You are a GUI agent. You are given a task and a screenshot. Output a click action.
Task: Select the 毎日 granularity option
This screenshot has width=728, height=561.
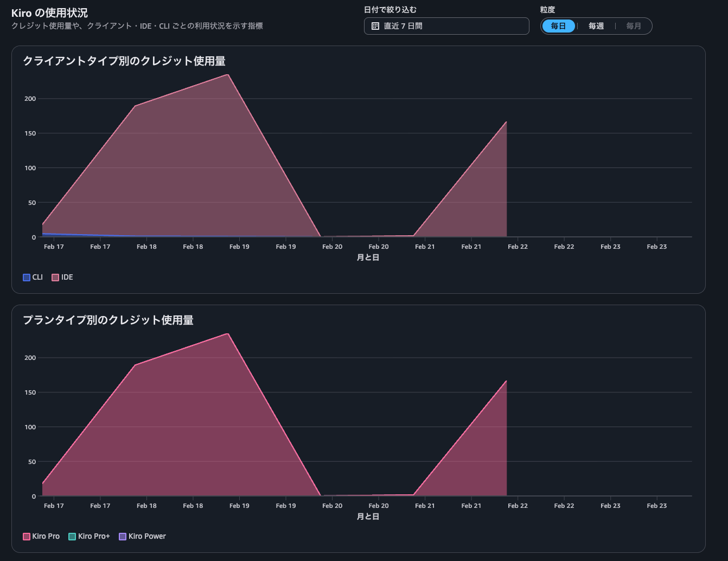[x=558, y=26]
